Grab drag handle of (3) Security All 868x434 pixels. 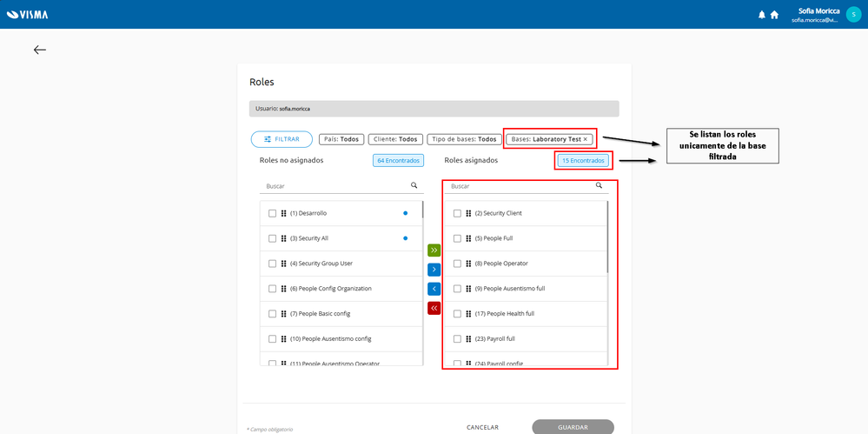tap(283, 238)
